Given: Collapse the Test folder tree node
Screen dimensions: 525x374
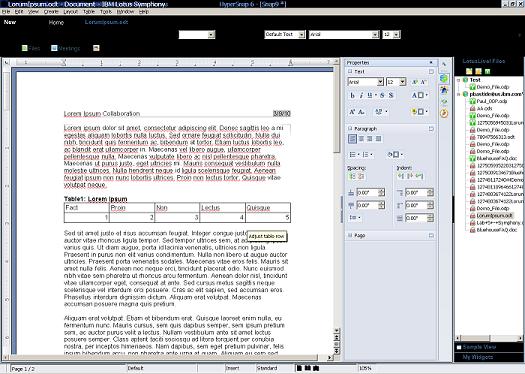Looking at the screenshot, I should 459,80.
